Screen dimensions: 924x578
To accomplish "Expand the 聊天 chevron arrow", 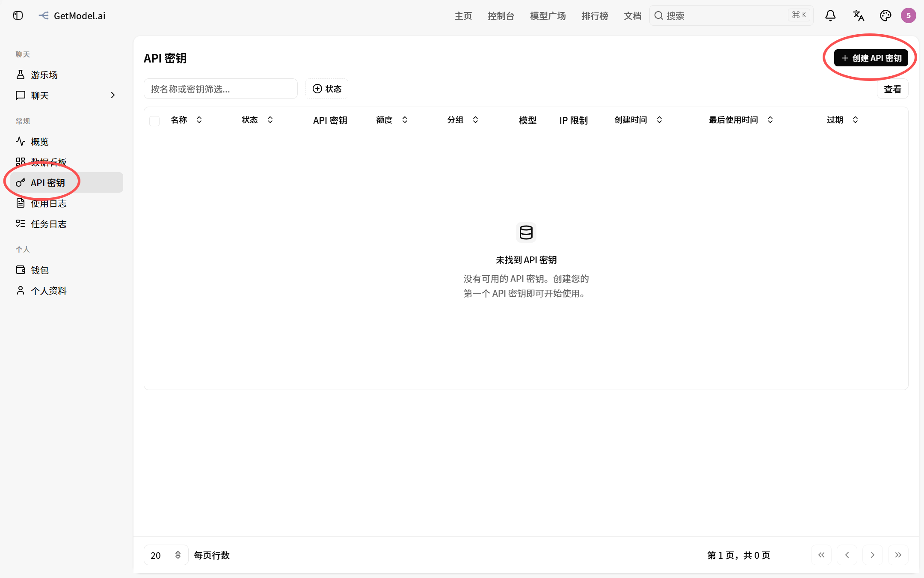I will pos(113,95).
